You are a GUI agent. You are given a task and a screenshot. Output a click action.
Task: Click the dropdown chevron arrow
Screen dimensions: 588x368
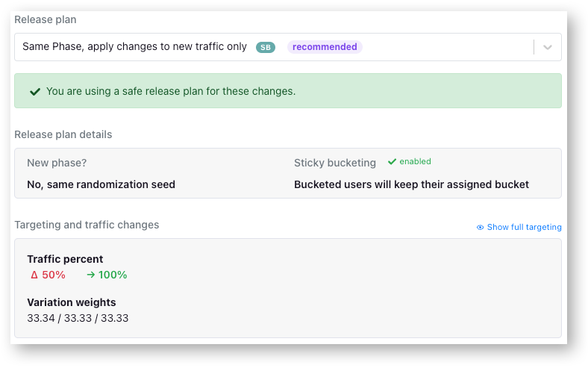548,47
